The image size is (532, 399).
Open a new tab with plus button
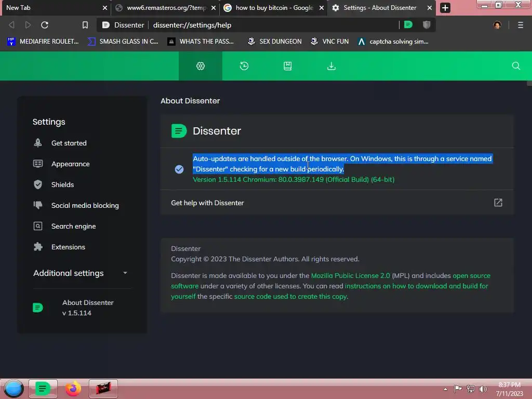[445, 7]
